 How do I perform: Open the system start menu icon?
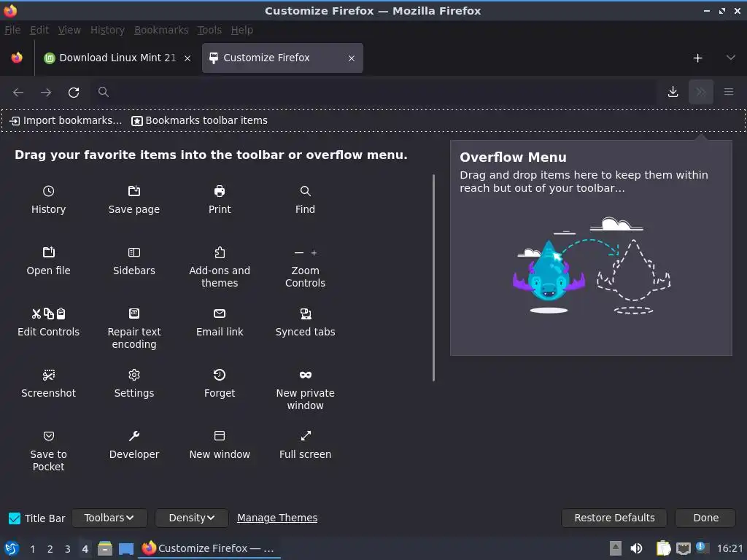click(x=12, y=548)
